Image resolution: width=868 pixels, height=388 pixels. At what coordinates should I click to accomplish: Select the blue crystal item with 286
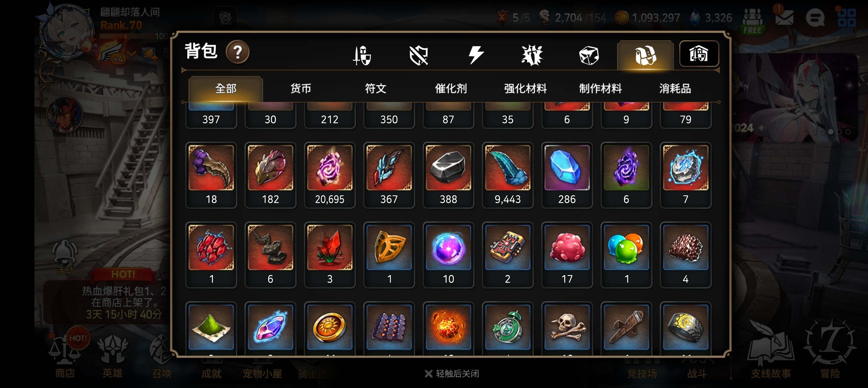567,175
